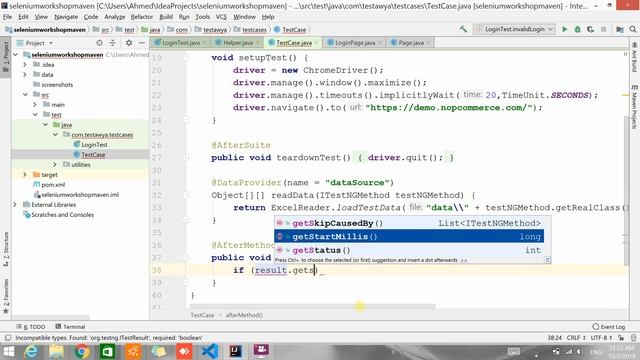Switch to Helper.java tab
Image resolution: width=640 pixels, height=360 pixels.
pos(236,42)
